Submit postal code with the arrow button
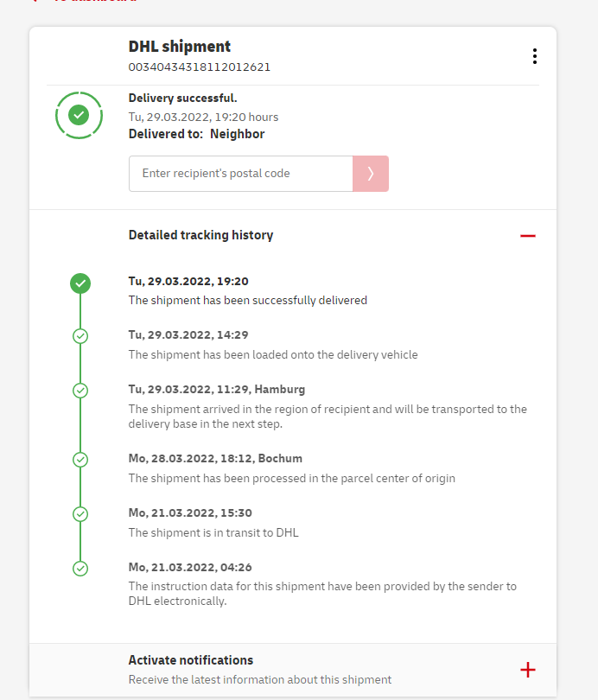 point(371,174)
